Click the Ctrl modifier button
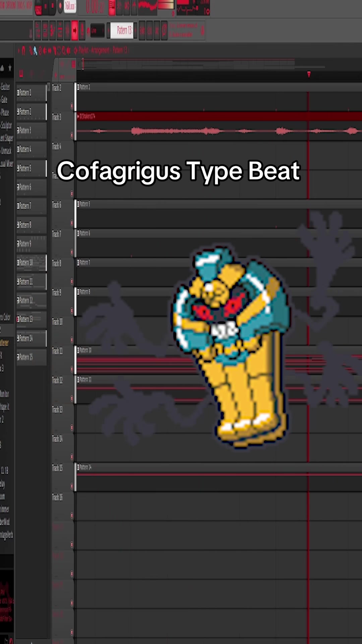 click(149, 30)
